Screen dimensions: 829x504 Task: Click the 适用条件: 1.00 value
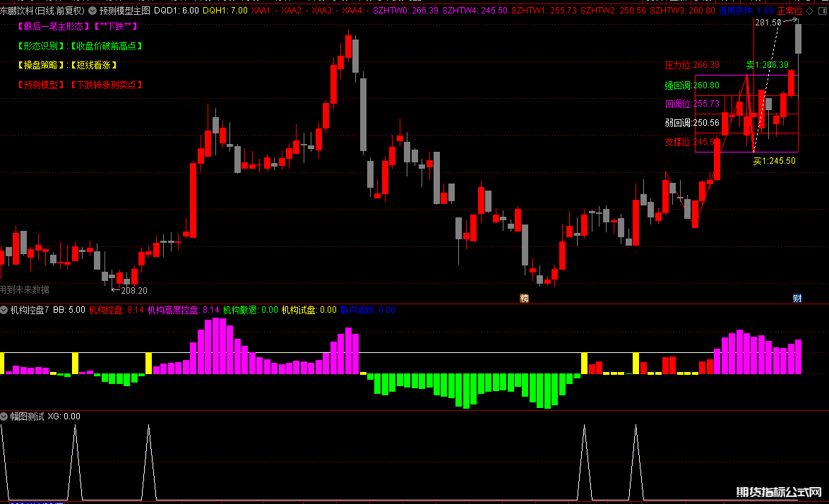pyautogui.click(x=746, y=11)
